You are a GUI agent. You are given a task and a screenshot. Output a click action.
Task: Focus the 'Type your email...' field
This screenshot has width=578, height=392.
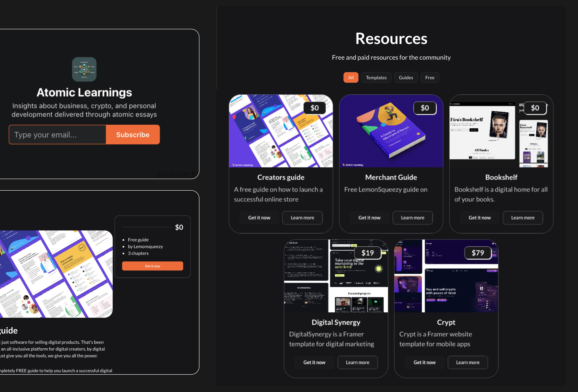click(x=57, y=135)
